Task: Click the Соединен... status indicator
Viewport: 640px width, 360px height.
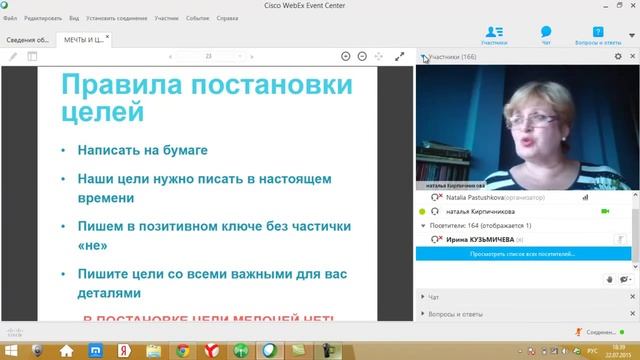Action: [600, 332]
